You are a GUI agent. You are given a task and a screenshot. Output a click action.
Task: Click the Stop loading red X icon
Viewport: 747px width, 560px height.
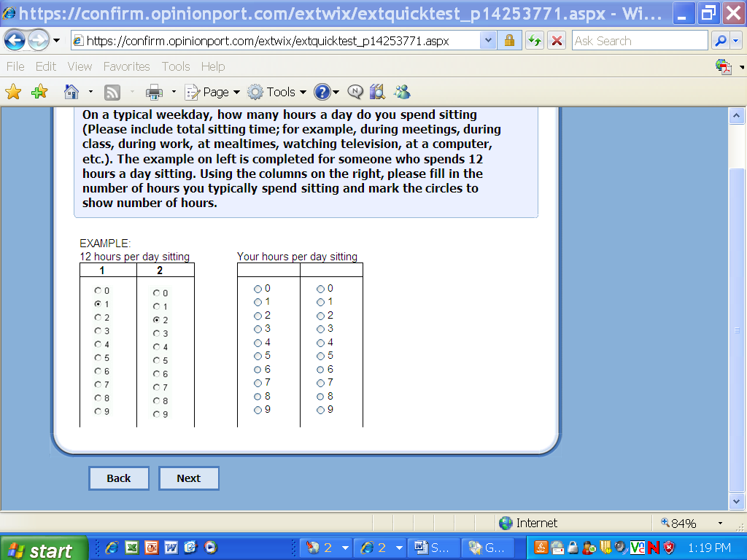(x=557, y=41)
